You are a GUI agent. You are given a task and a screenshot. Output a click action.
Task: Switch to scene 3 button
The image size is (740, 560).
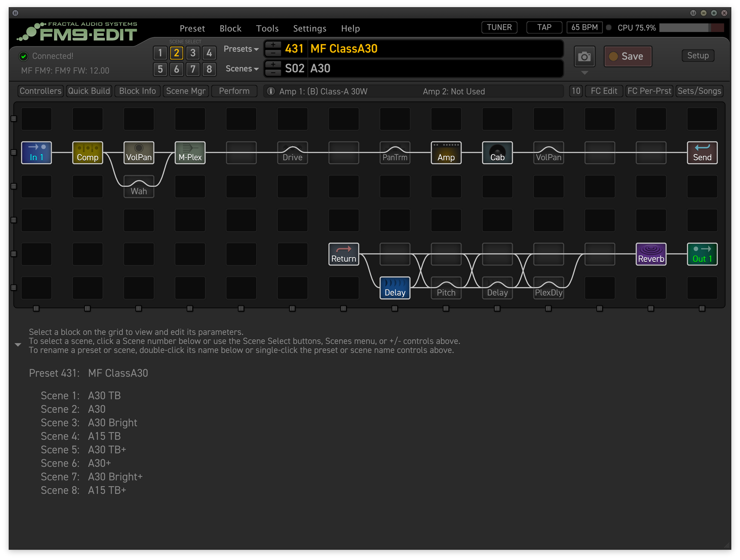pos(193,53)
